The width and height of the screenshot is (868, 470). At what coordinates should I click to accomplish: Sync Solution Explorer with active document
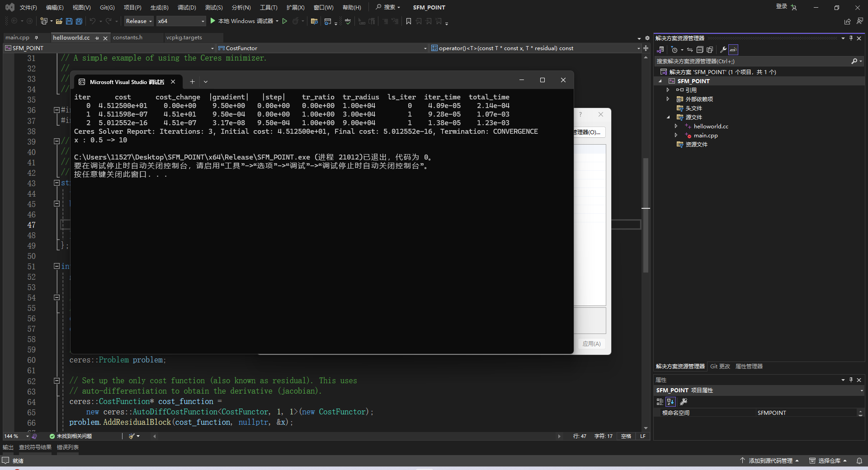point(690,50)
